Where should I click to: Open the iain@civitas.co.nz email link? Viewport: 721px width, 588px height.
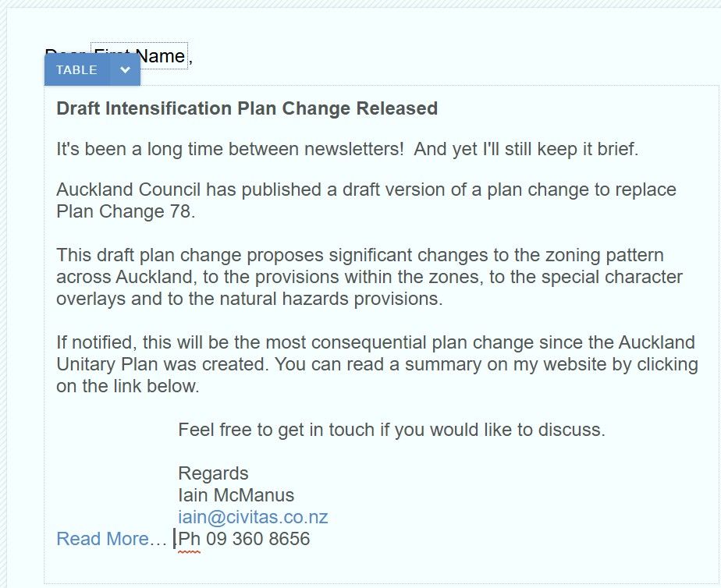coord(253,517)
